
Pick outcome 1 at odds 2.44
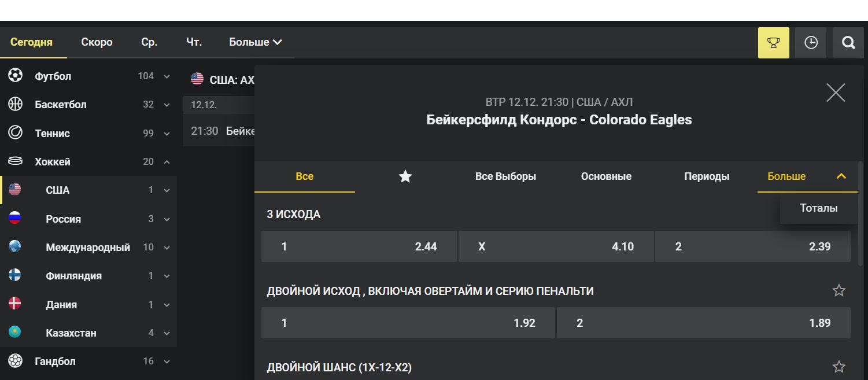tap(359, 246)
